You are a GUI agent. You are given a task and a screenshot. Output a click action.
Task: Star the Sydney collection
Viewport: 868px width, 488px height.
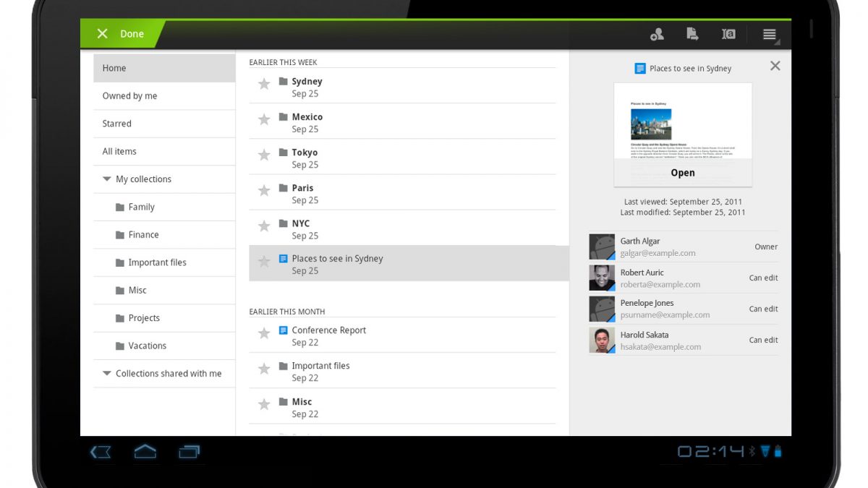click(x=264, y=84)
